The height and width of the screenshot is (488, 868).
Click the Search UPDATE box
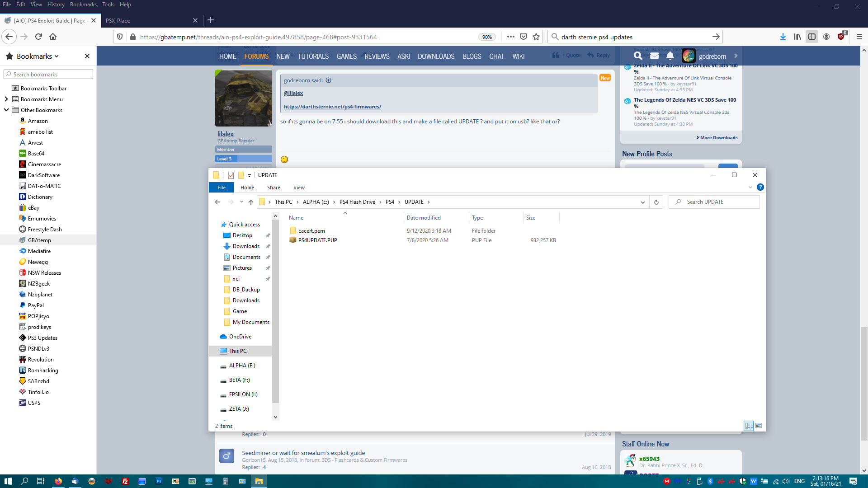click(x=714, y=202)
